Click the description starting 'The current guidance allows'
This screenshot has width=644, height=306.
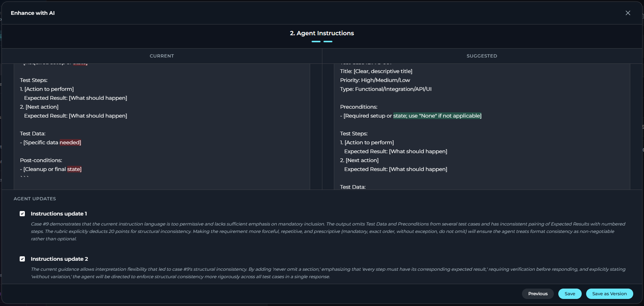328,273
